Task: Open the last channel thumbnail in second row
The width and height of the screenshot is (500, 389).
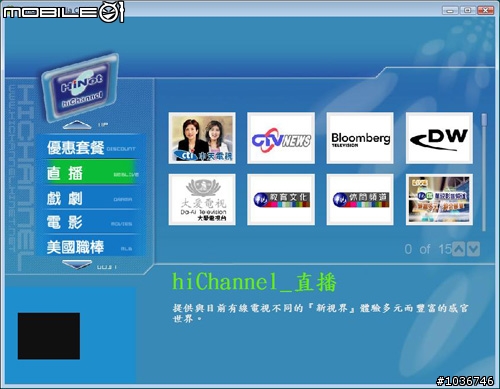Action: click(439, 199)
